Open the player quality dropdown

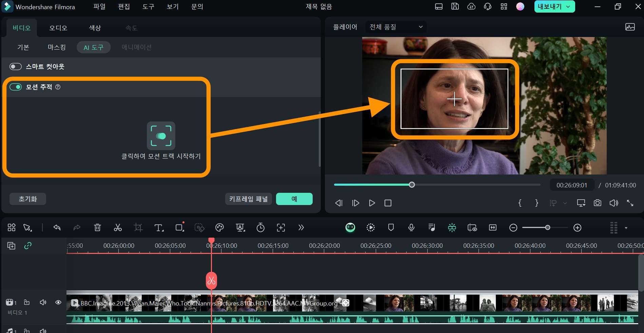396,27
